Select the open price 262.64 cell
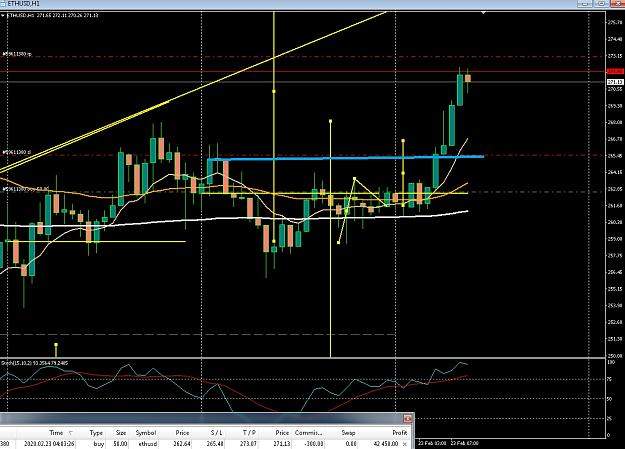Screen dimensions: 625x449 click(x=183, y=444)
